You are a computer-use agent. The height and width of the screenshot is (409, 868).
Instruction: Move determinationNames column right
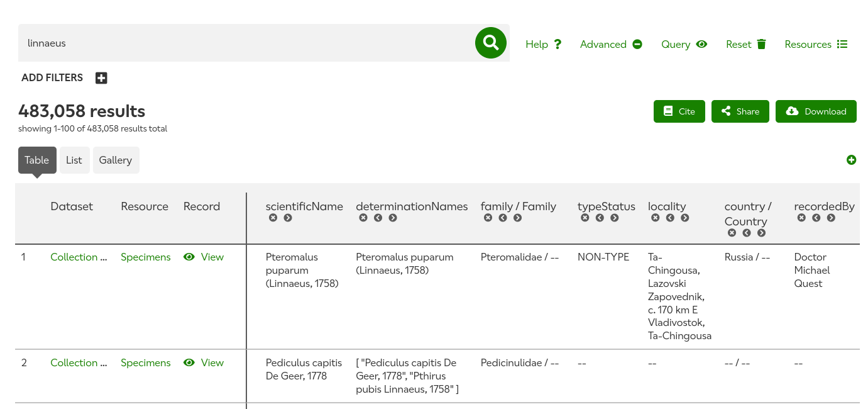pos(393,218)
